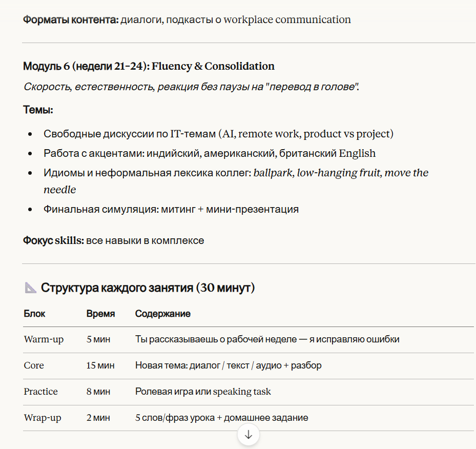
Task: Click the '8 мин' time cell
Action: pos(98,392)
